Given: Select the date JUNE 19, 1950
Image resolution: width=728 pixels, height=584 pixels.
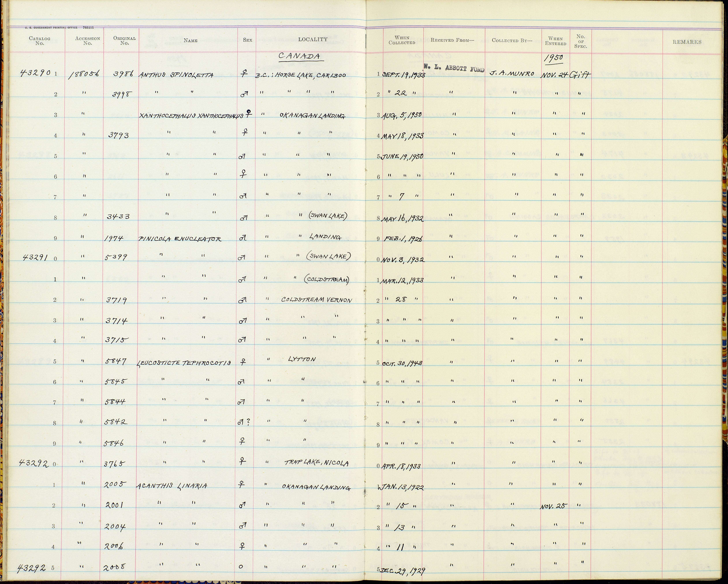Looking at the screenshot, I should point(402,157).
